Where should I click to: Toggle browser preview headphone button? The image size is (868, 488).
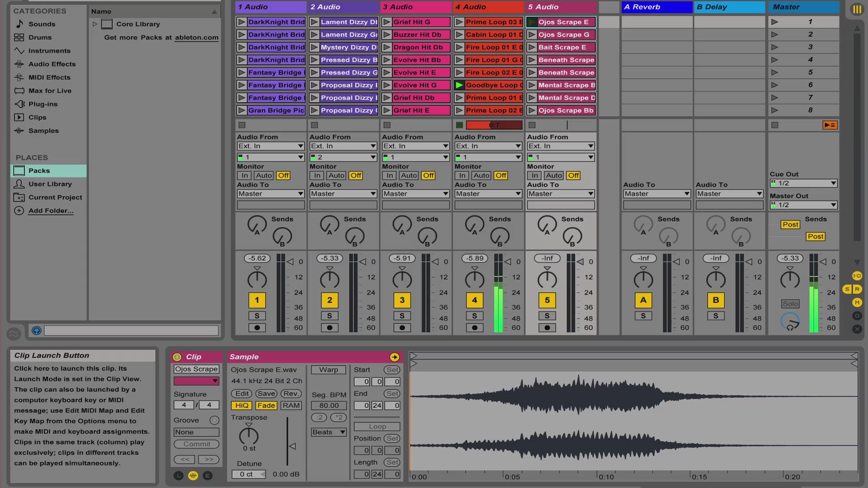(37, 331)
